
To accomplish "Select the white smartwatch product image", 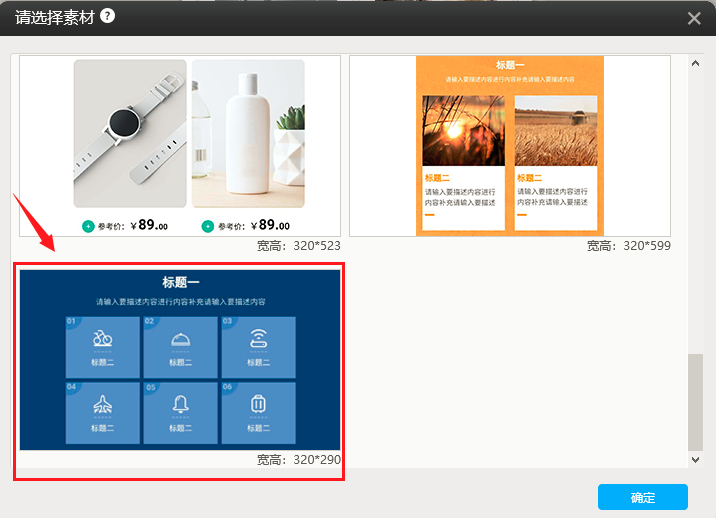I will (x=130, y=133).
